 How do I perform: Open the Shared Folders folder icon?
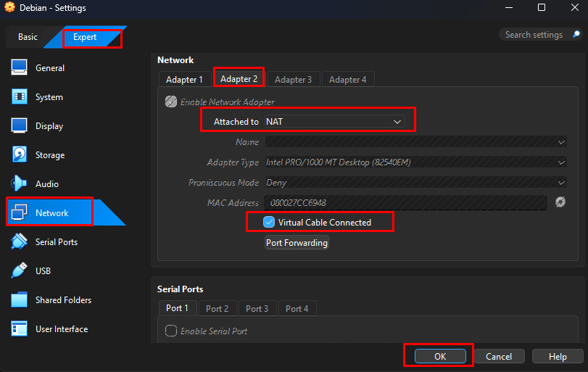click(19, 299)
